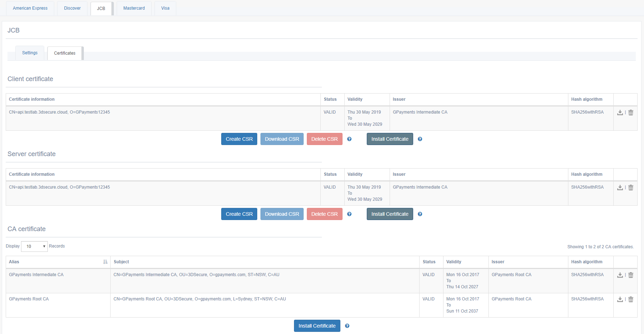Download the GPayments Intermediate CA certificate
Viewport: 644px width, 334px height.
tap(620, 275)
